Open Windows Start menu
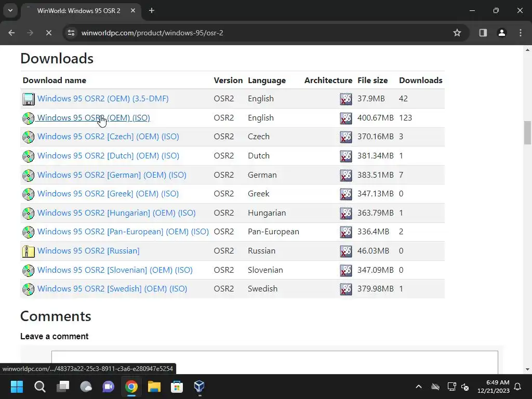Viewport: 532px width, 399px height. pos(17,387)
